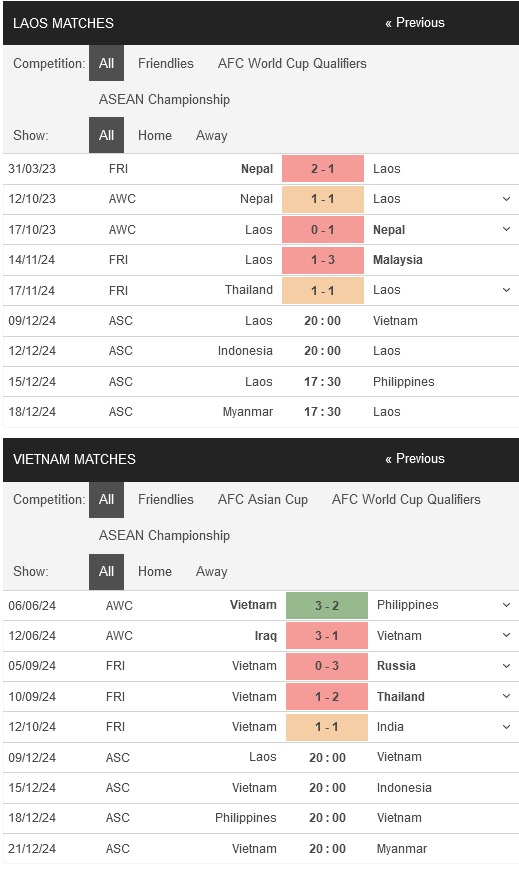This screenshot has height=881, width=519.
Task: Expand the Vietnam 3-2 Philippines match chevron
Action: 506,605
